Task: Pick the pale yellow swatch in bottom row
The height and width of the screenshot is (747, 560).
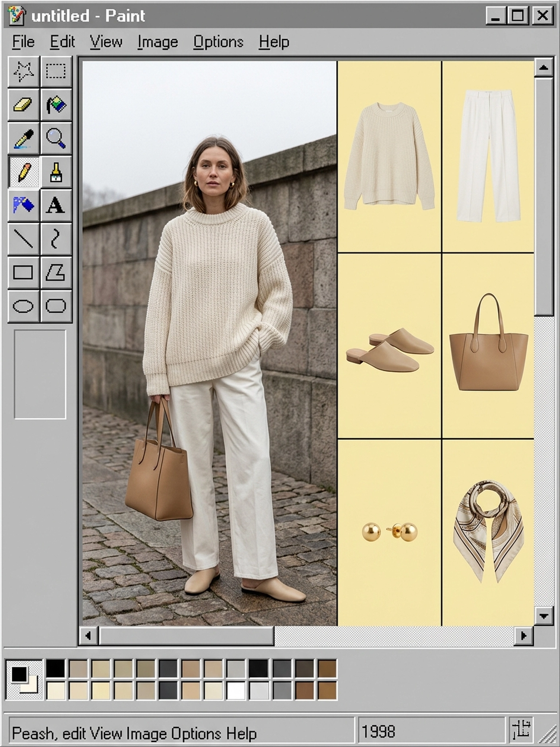Action: (101, 690)
